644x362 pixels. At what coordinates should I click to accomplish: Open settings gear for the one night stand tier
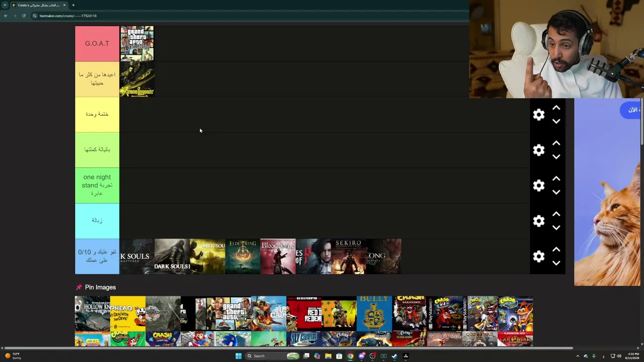coord(539,186)
